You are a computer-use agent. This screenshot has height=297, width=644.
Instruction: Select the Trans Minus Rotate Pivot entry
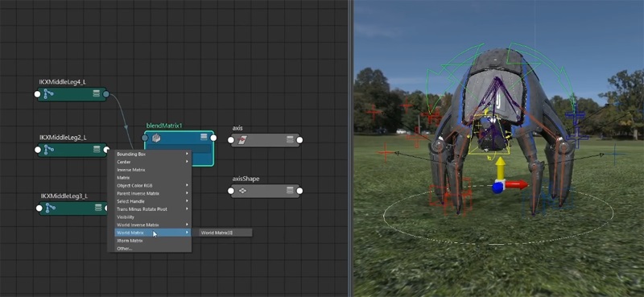(x=152, y=209)
